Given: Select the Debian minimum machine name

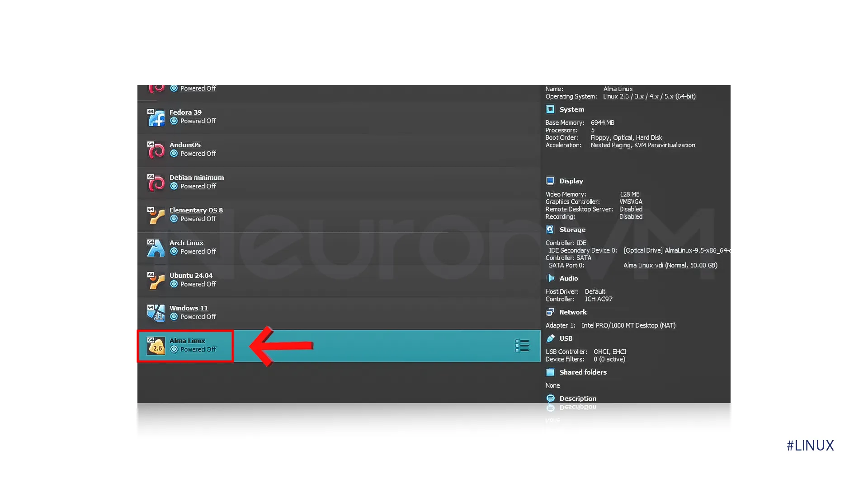Looking at the screenshot, I should (x=197, y=178).
